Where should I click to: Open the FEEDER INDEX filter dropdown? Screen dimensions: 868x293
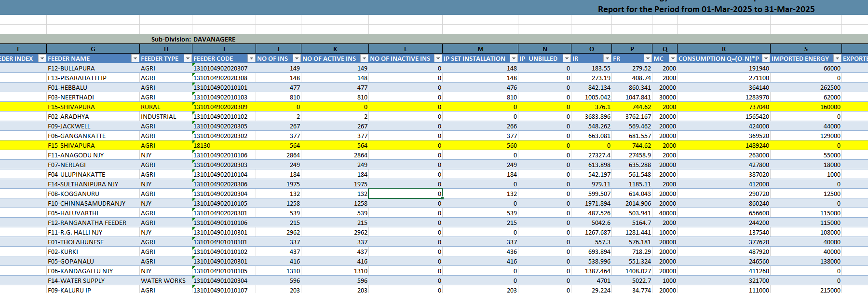(42, 58)
